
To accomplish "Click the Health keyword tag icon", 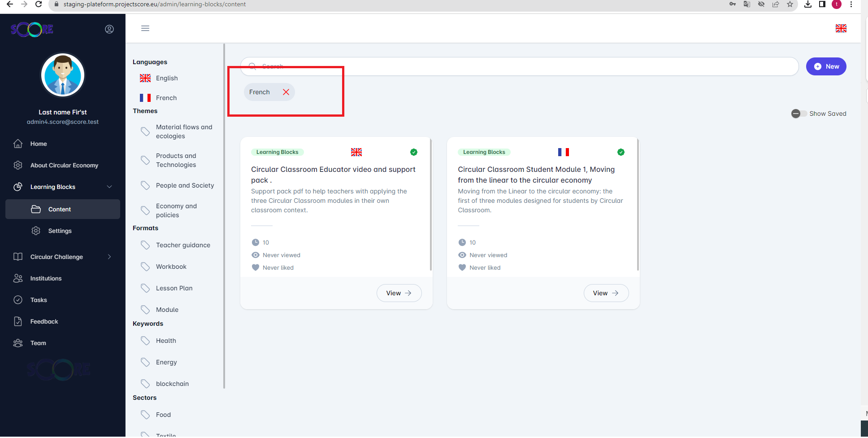I will [145, 341].
